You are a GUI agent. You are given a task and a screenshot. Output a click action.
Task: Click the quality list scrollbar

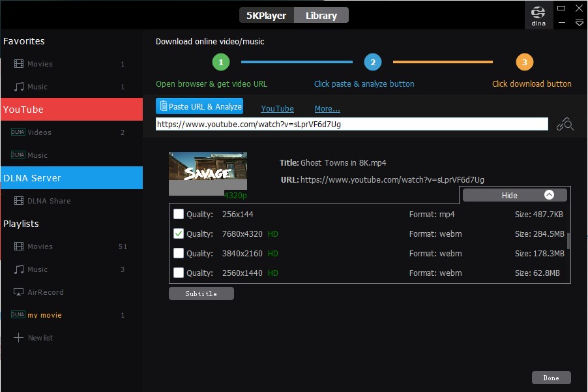pos(568,241)
